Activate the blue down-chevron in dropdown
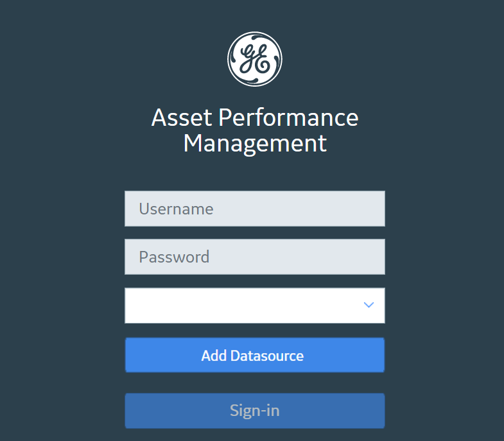Screen dimensions: 504x441 pos(369,305)
